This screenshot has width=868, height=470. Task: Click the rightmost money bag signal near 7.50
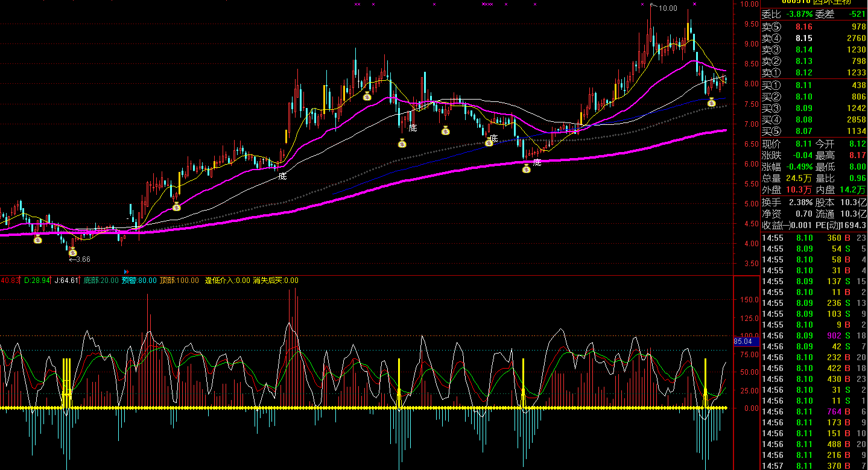711,103
